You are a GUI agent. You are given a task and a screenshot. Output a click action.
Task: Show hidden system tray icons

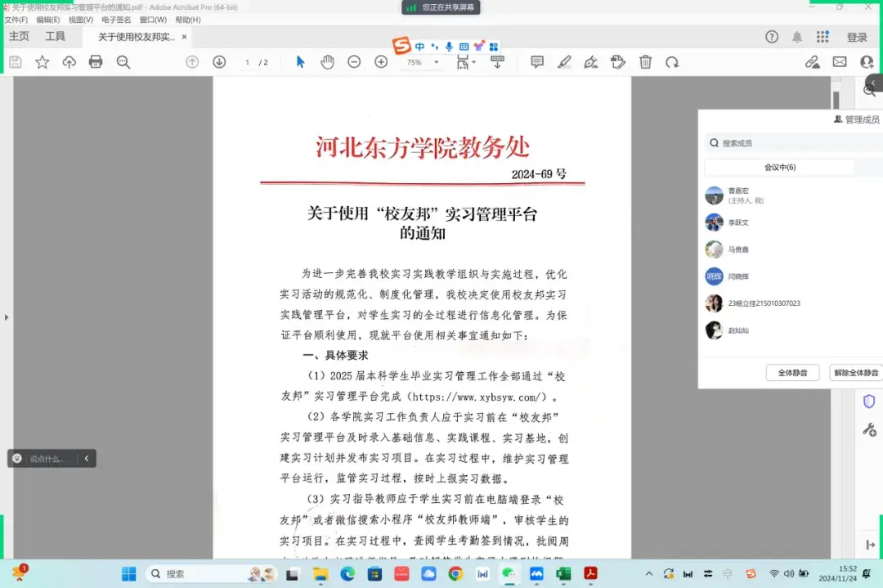648,574
